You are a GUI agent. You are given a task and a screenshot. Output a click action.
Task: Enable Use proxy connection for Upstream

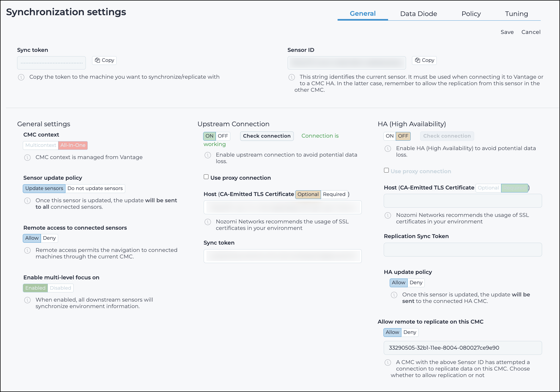[x=206, y=177]
